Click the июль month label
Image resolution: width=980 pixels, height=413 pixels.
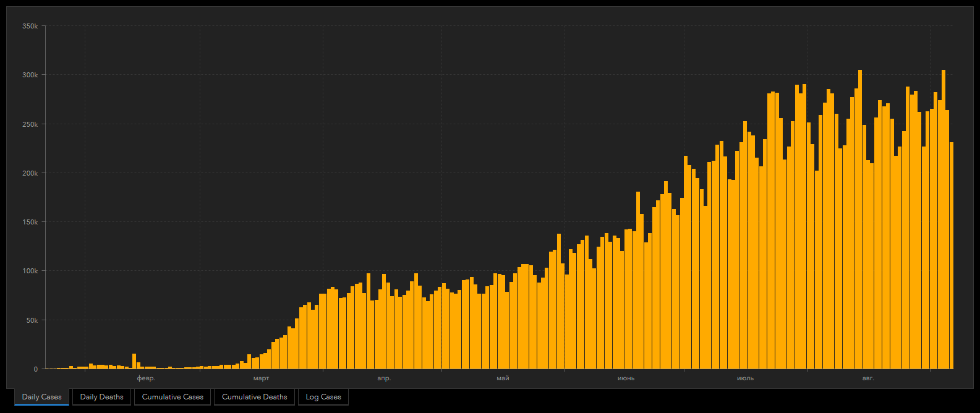coord(745,378)
